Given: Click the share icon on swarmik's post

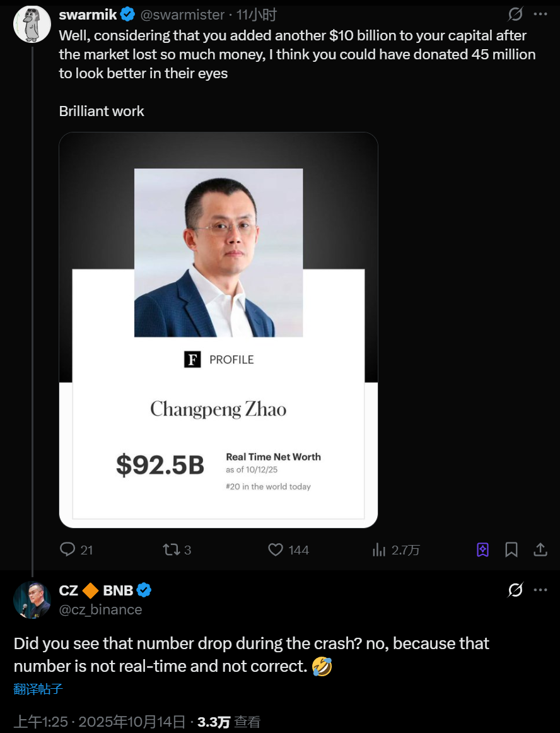Looking at the screenshot, I should click(x=540, y=550).
